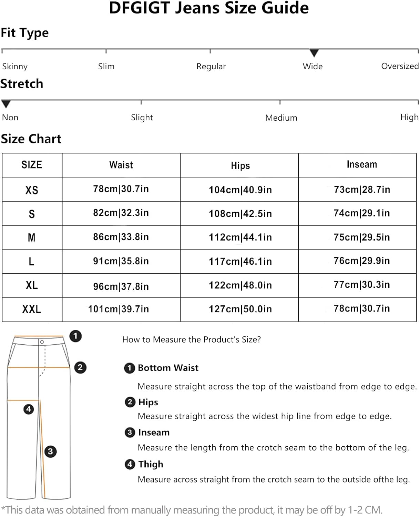This screenshot has height=517, width=420.
Task: Click the Stretch triangle marker above Non
Action: [x=6, y=103]
